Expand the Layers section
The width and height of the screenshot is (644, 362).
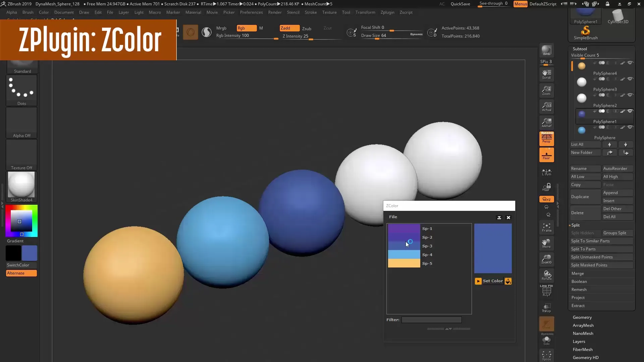pos(579,342)
